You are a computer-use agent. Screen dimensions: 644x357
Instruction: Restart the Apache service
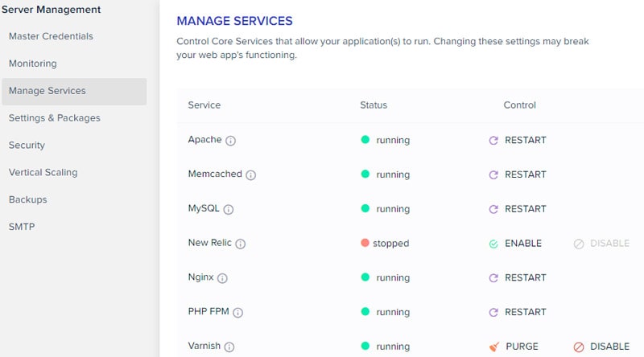(x=518, y=141)
